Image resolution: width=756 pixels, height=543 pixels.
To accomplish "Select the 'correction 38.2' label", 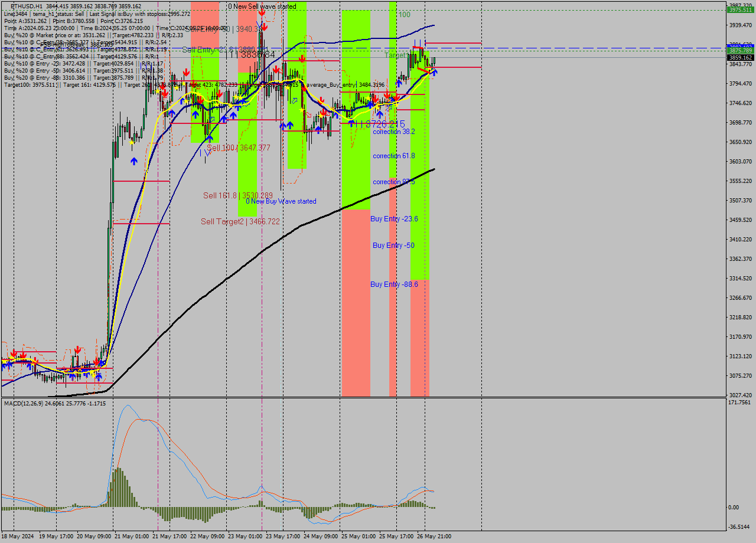I will (394, 132).
